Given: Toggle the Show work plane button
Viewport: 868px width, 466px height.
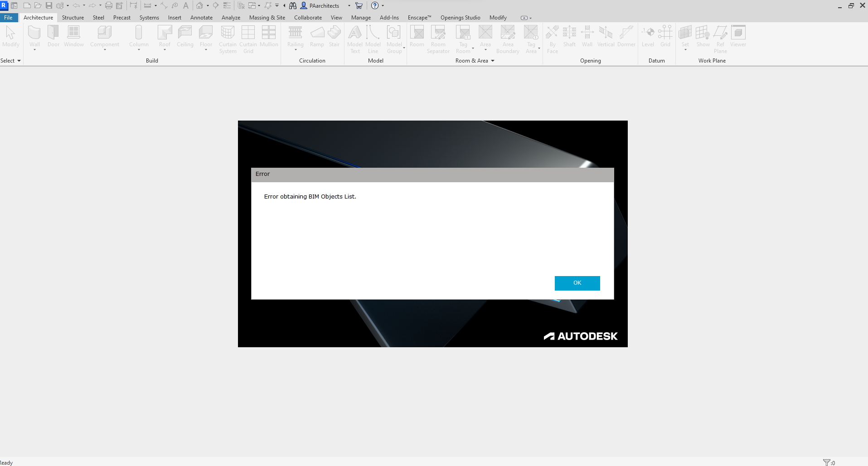Looking at the screenshot, I should 703,36.
